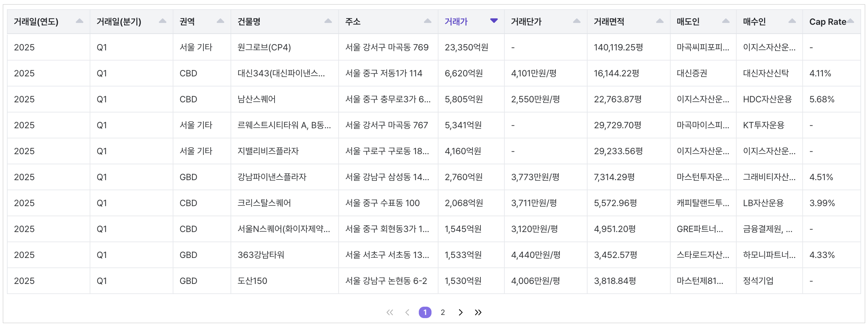Click the 거래가 column header label

[456, 22]
